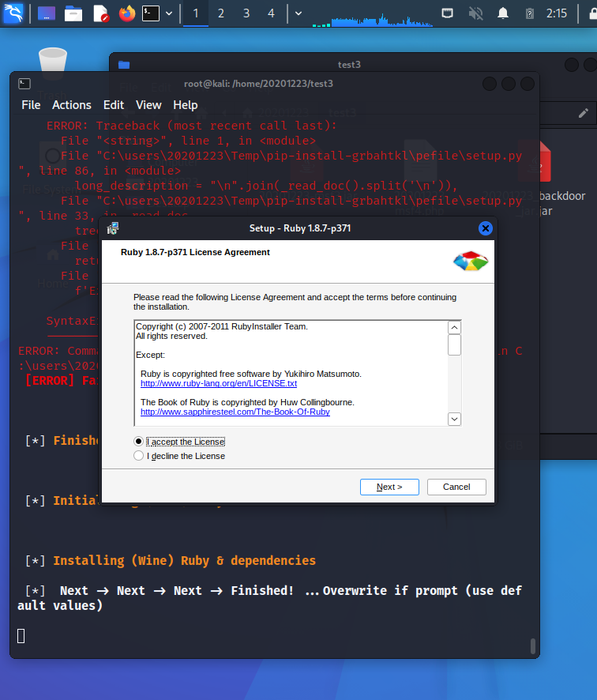The width and height of the screenshot is (597, 700).
Task: Click the license scrollbar thumb
Action: tap(454, 344)
